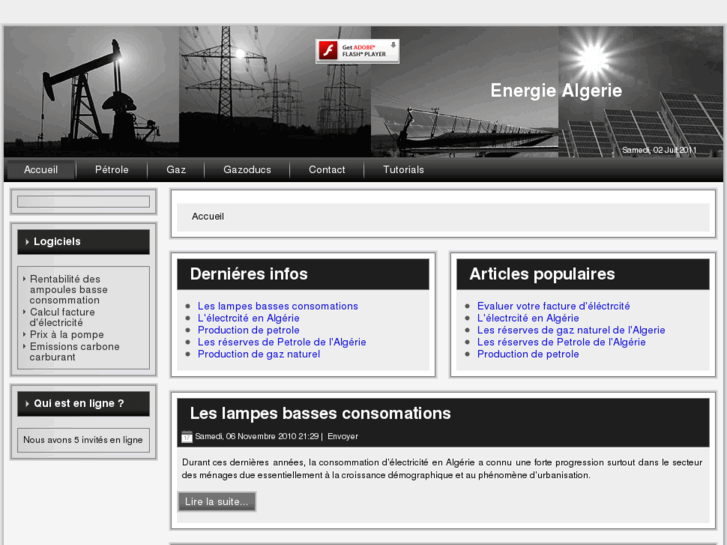Visit the Tutorials menu item

pyautogui.click(x=403, y=170)
